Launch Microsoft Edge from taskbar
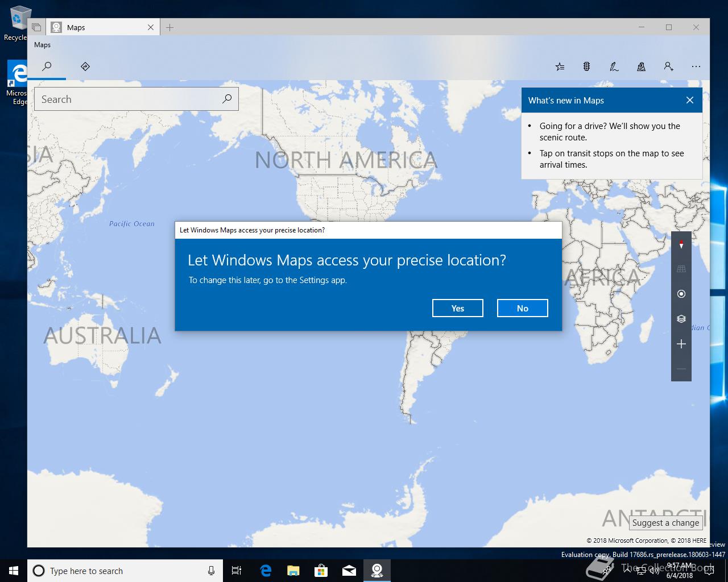This screenshot has height=582, width=728. tap(265, 571)
